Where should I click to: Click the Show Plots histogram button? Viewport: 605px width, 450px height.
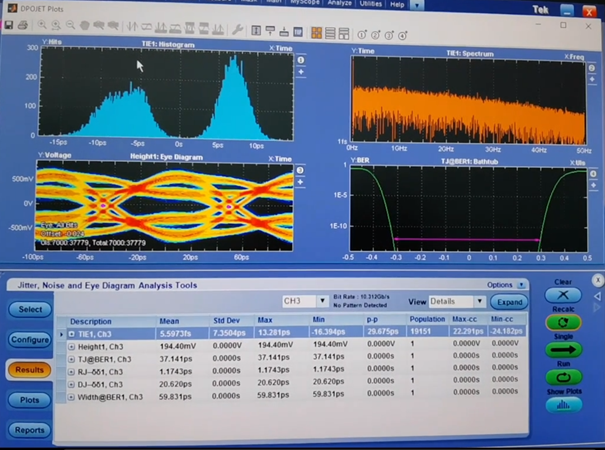tap(563, 404)
